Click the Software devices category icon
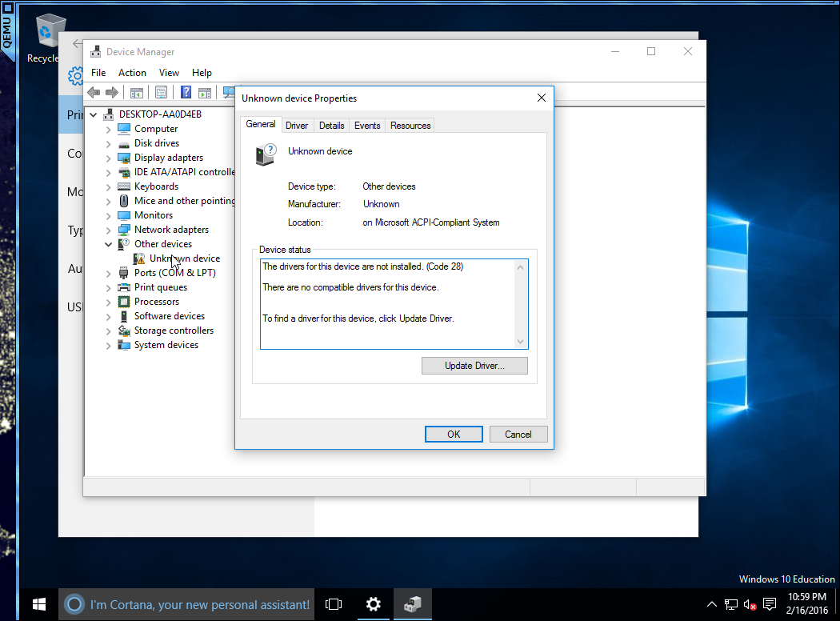Screen dimensions: 840x621 point(124,316)
